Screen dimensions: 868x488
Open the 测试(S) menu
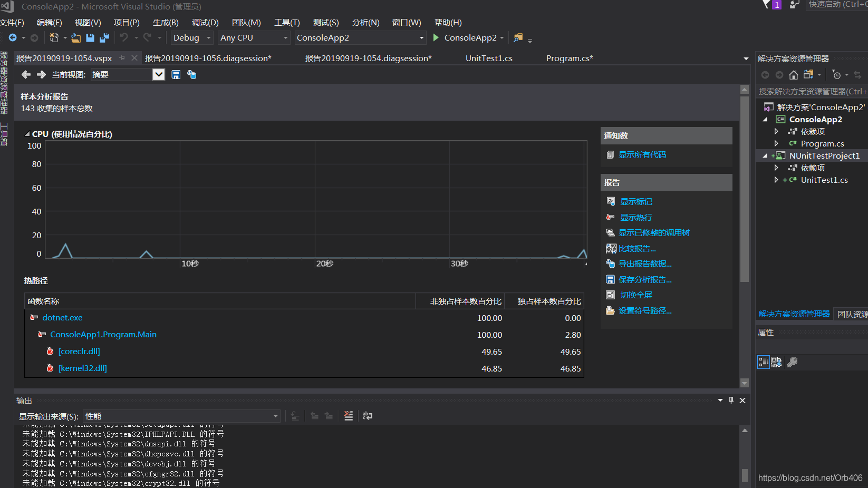point(326,23)
